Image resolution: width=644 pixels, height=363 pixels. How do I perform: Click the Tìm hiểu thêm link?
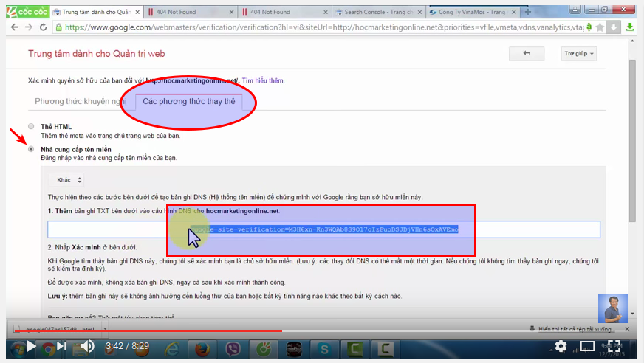click(x=262, y=80)
